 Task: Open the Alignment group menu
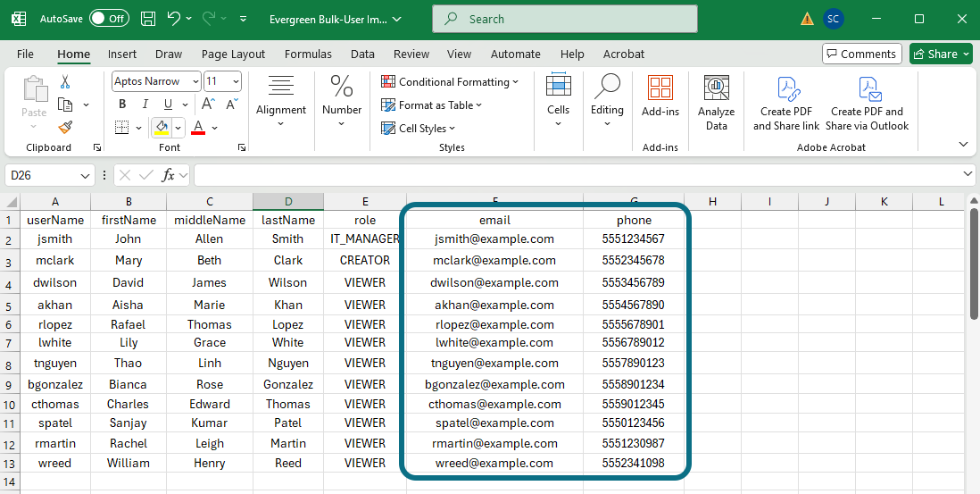[x=281, y=101]
